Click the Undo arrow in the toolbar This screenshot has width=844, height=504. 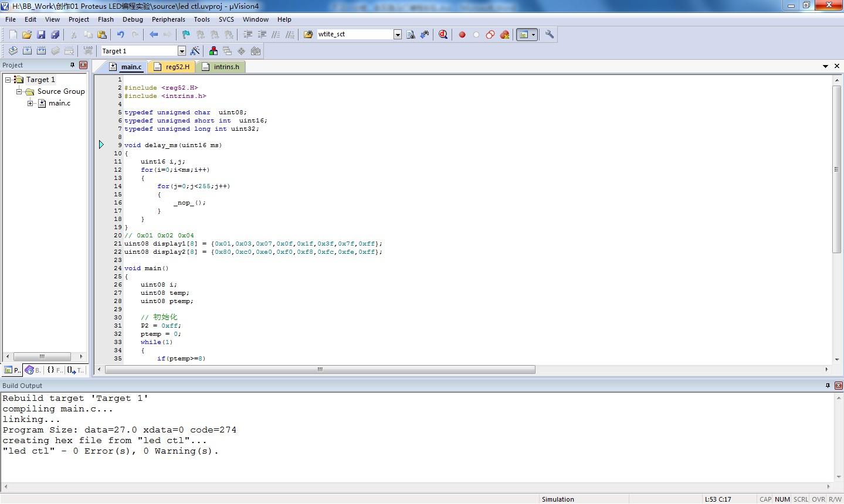click(121, 35)
